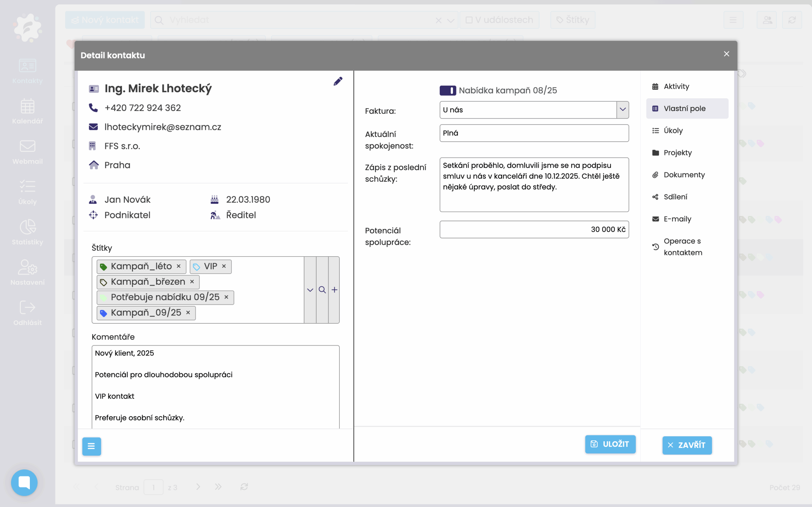Click the plus icon to add tag
Viewport: 812px width, 507px height.
[334, 290]
